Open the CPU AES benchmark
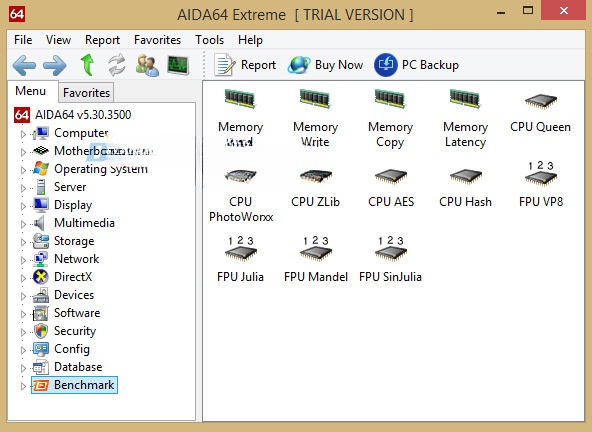The width and height of the screenshot is (592, 432). 391,189
